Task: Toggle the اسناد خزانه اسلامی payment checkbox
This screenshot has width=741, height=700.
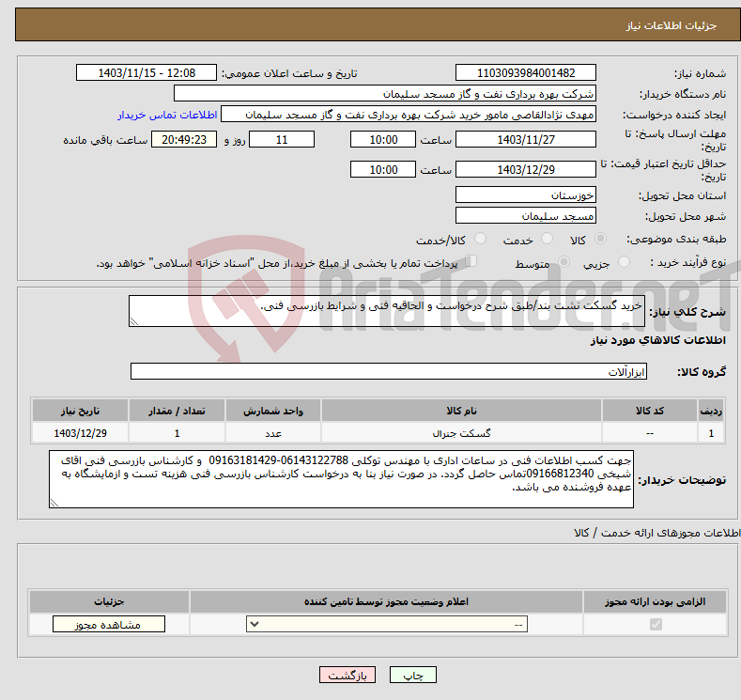Action: click(x=471, y=261)
